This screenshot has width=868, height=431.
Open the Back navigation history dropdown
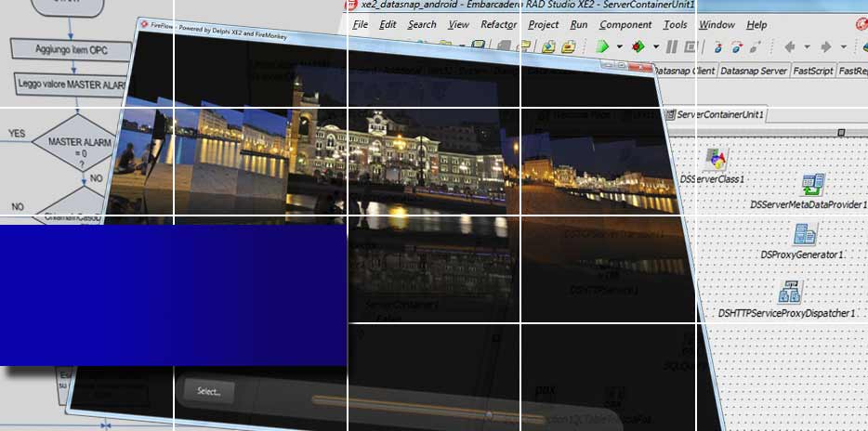[x=807, y=46]
